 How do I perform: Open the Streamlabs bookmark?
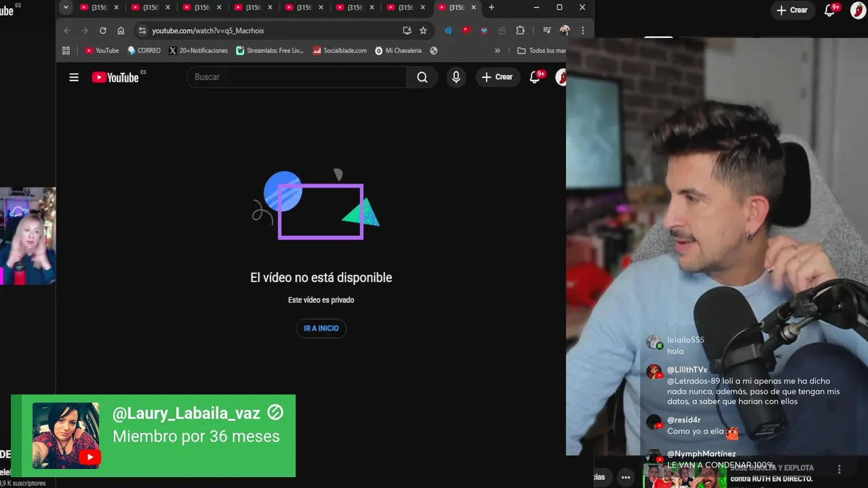pyautogui.click(x=270, y=51)
